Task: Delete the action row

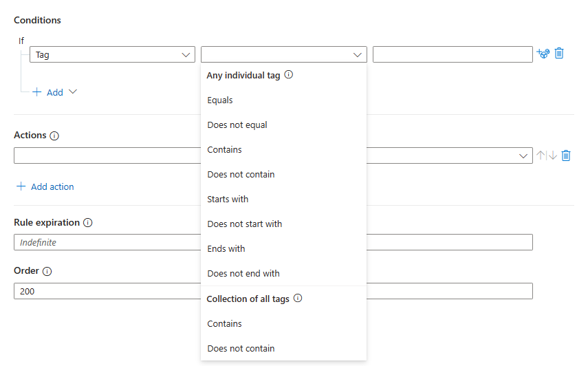Action: [566, 155]
